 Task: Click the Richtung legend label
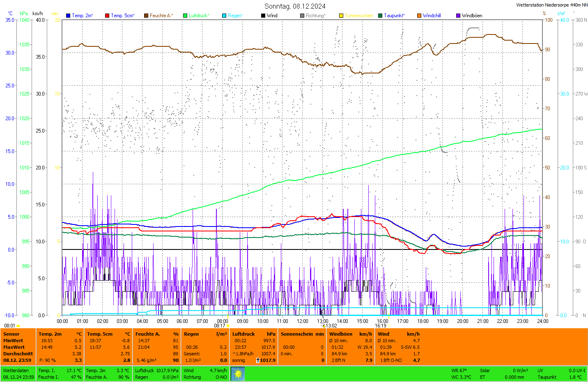(315, 16)
